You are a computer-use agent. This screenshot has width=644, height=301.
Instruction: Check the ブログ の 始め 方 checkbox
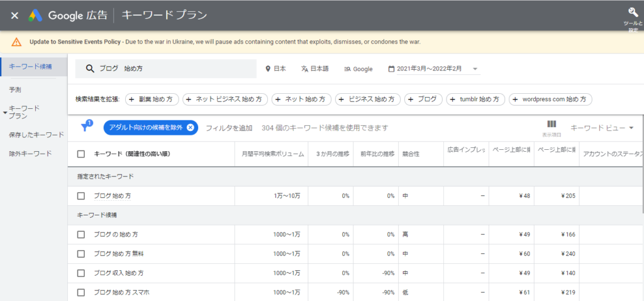(81, 235)
